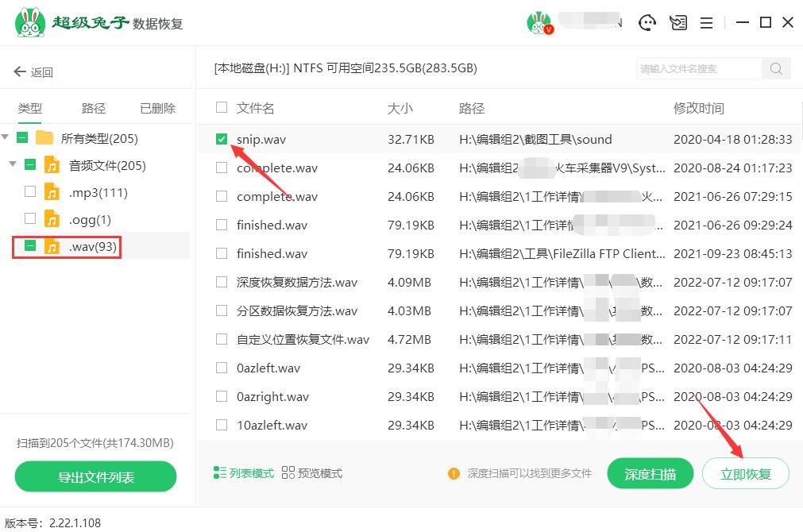
Task: Click the user avatar icon
Action: click(539, 22)
